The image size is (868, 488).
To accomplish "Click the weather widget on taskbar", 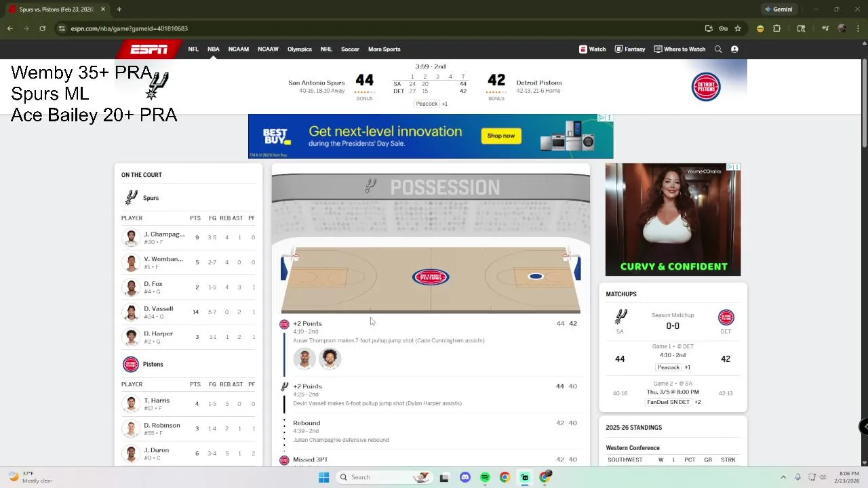I will (31, 477).
